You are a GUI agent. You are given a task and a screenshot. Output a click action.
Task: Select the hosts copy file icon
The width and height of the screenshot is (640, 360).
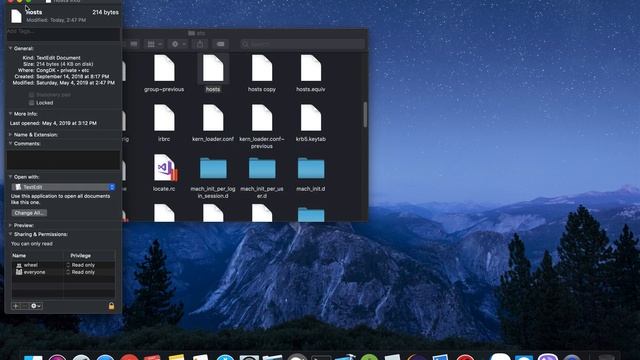(262, 69)
